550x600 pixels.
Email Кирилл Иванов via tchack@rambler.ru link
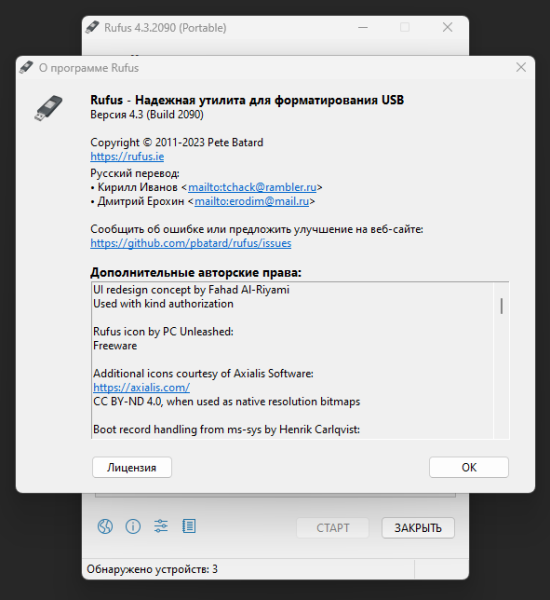click(x=252, y=187)
